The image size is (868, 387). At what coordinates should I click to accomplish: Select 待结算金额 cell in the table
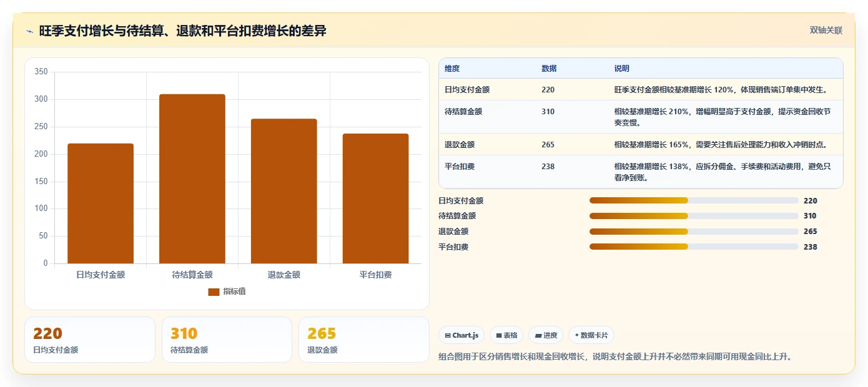point(463,112)
